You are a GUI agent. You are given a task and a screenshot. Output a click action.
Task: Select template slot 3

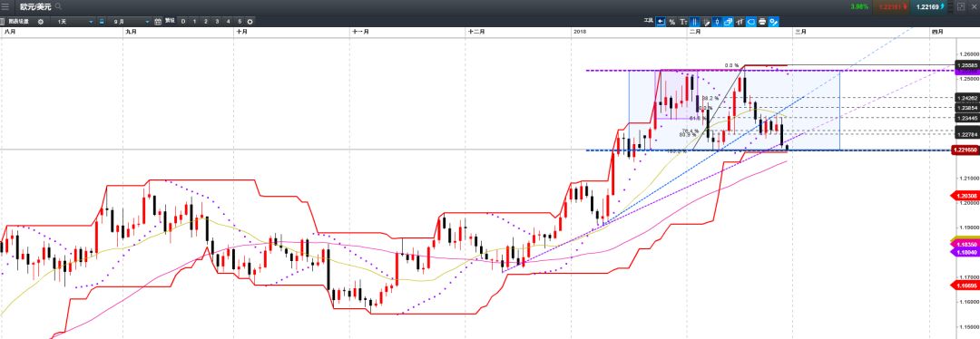point(217,21)
